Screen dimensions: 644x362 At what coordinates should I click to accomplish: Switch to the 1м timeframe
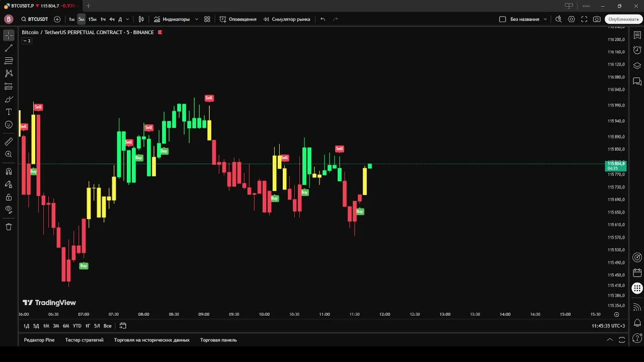(x=71, y=19)
